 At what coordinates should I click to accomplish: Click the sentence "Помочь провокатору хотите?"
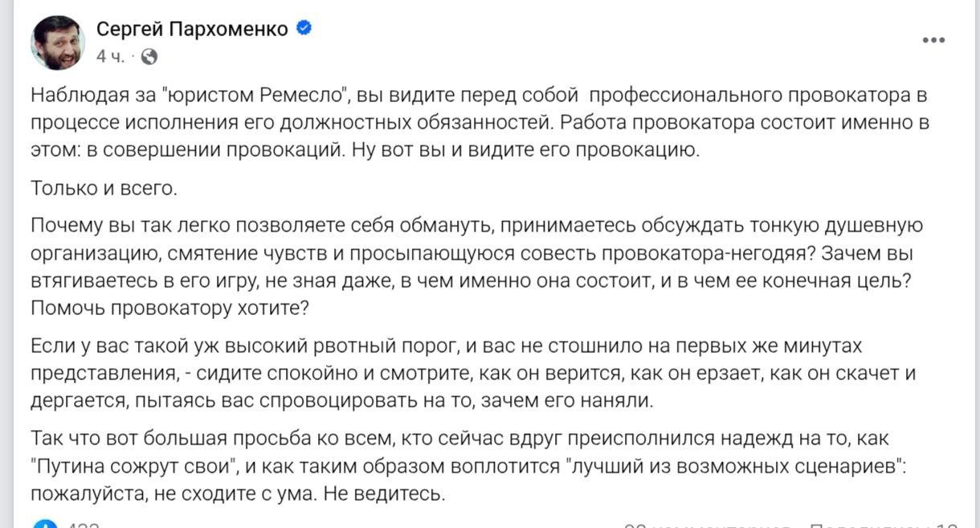click(x=169, y=308)
